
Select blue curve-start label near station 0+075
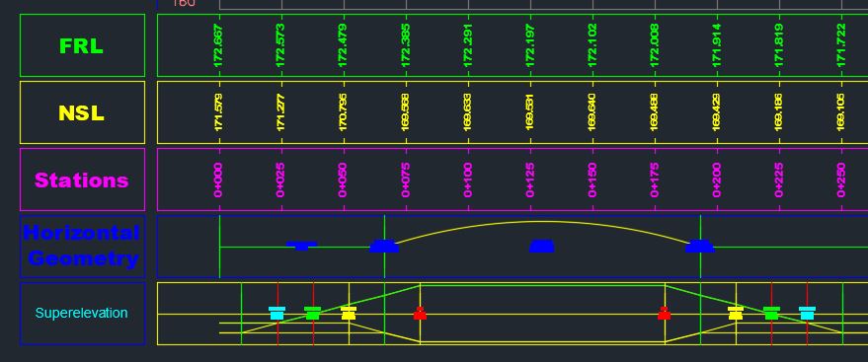(x=384, y=246)
